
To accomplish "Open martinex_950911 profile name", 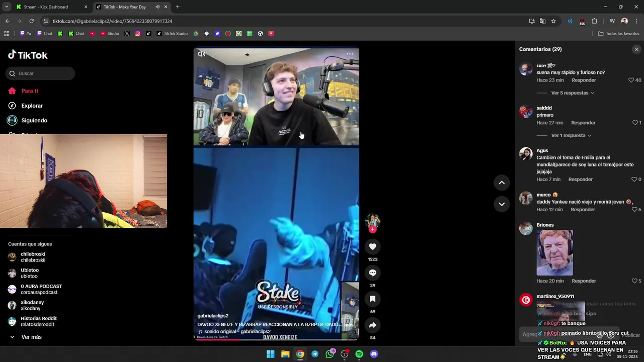I will click(x=555, y=297).
